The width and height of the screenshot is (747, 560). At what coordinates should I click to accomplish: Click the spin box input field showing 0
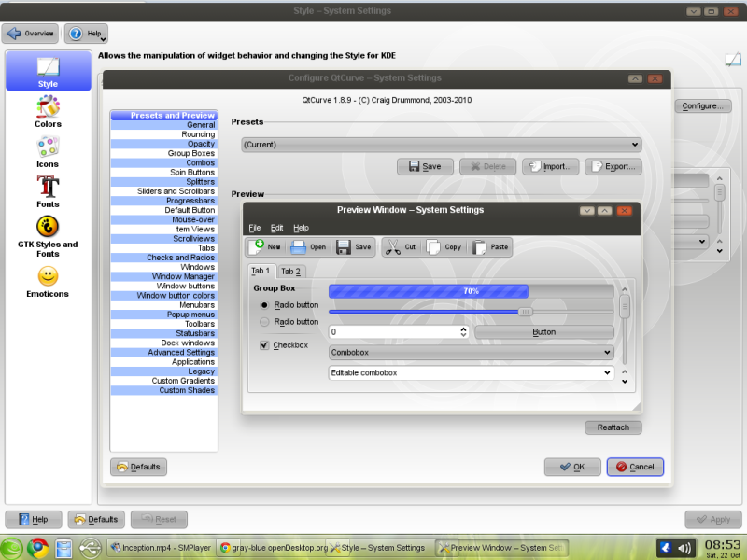coord(394,332)
